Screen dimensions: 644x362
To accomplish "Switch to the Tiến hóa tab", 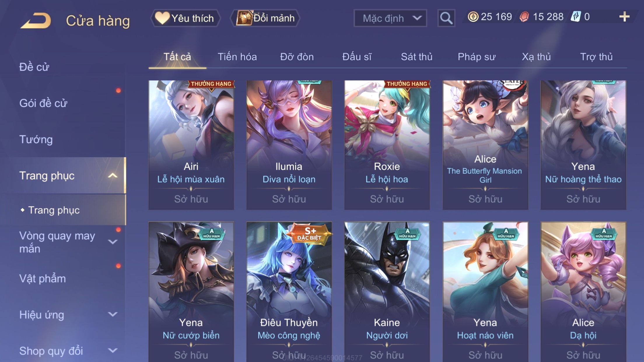I will point(237,57).
